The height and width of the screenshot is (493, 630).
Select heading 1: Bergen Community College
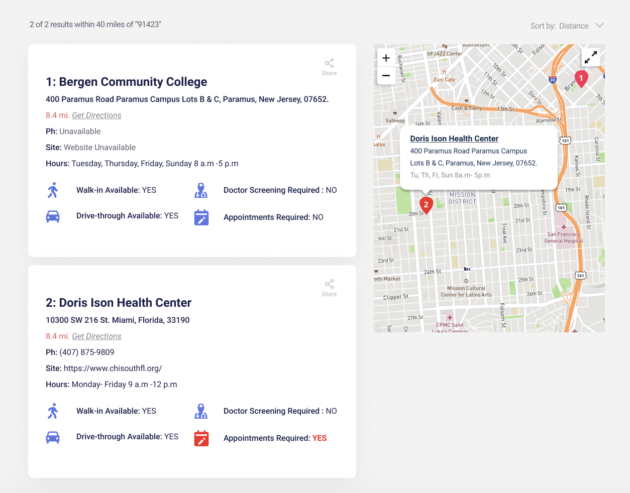[126, 82]
